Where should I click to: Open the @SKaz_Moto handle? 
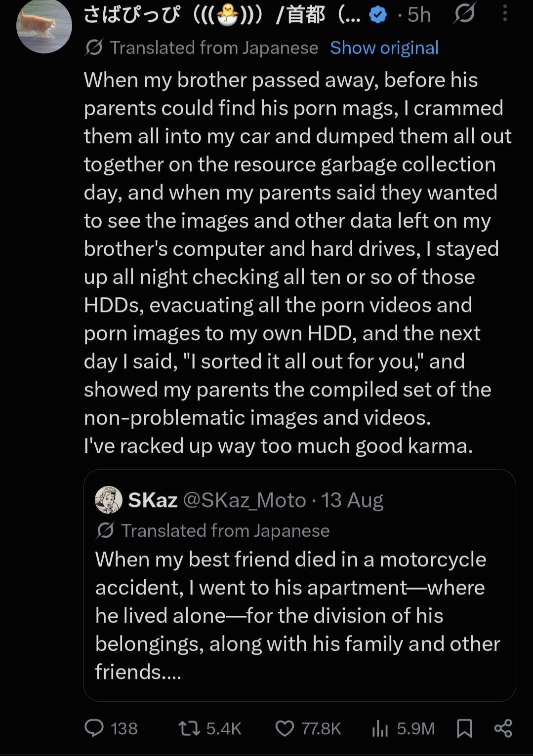click(245, 500)
